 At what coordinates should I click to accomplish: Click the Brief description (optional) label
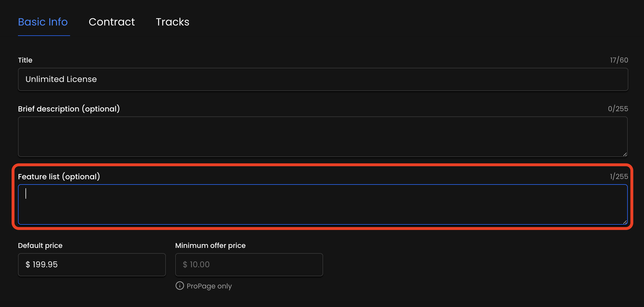(x=69, y=109)
